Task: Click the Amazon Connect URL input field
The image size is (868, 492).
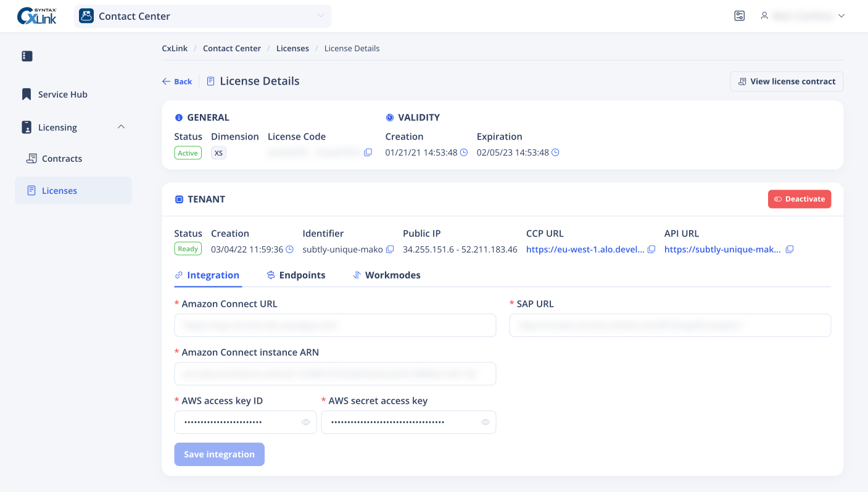Action: (x=335, y=325)
